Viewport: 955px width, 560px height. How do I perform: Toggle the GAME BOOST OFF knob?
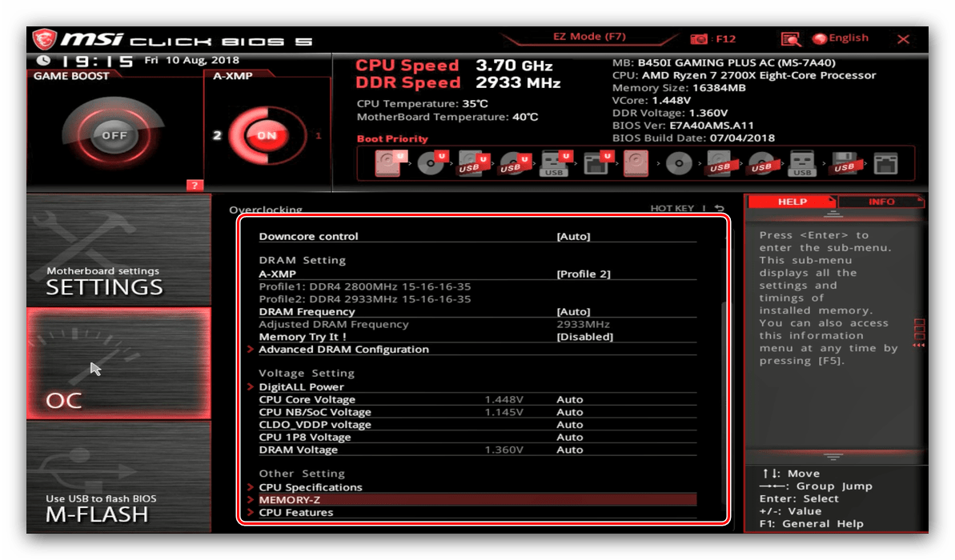(x=114, y=135)
